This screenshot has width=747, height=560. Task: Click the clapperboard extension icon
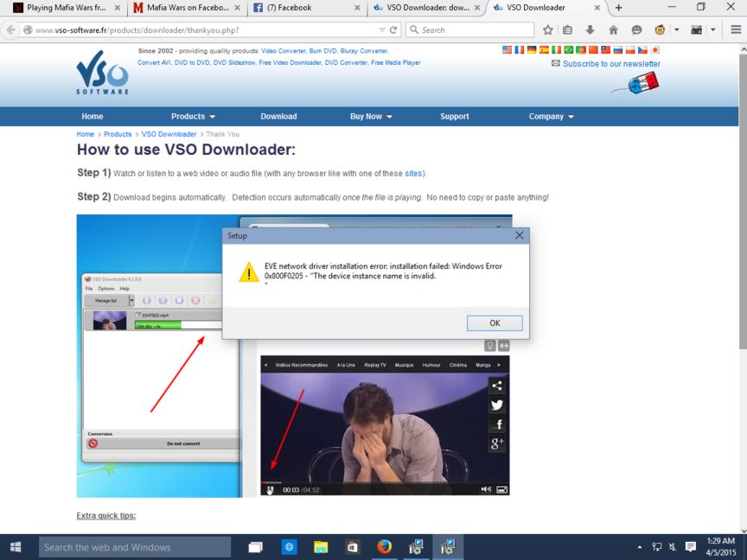697,30
